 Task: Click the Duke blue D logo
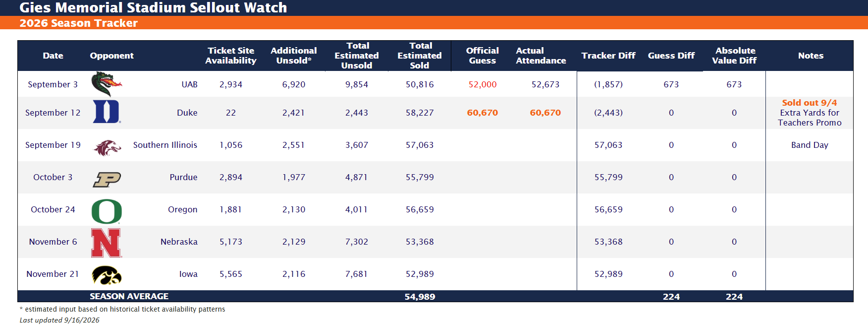107,112
